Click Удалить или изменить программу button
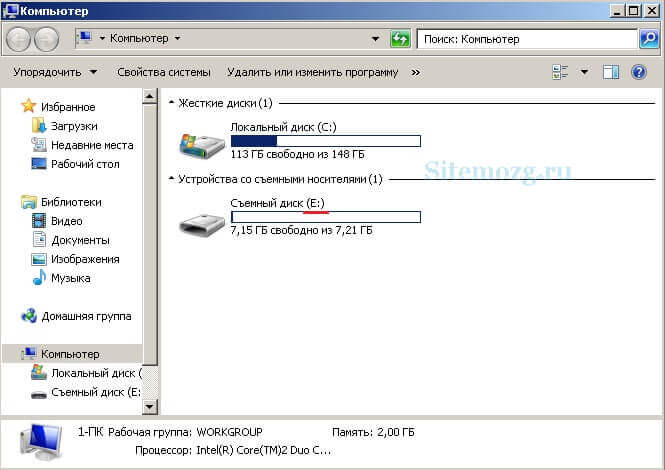This screenshot has height=470, width=665. click(312, 72)
